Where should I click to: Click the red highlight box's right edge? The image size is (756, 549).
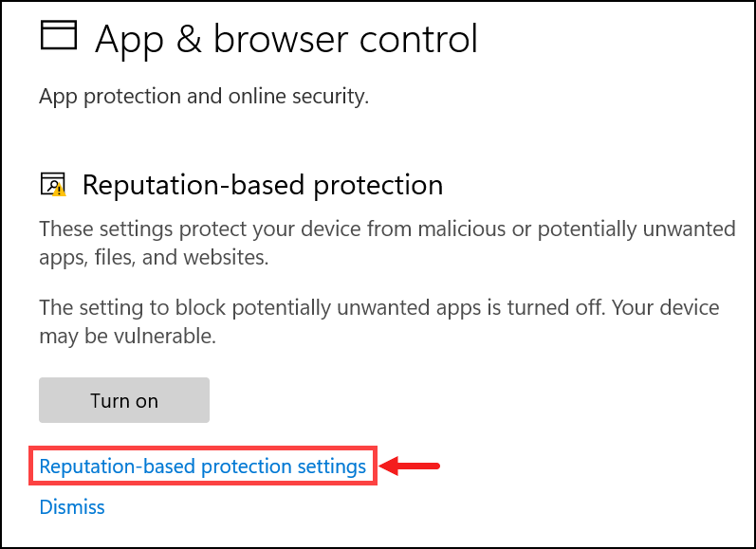(377, 466)
